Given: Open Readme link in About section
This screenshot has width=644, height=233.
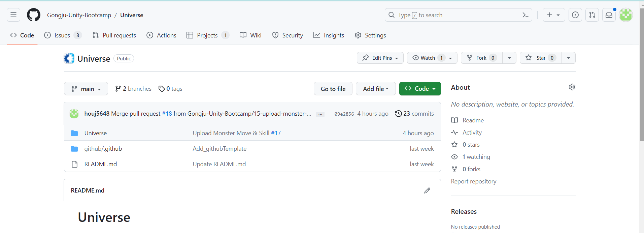Looking at the screenshot, I should point(467,120).
